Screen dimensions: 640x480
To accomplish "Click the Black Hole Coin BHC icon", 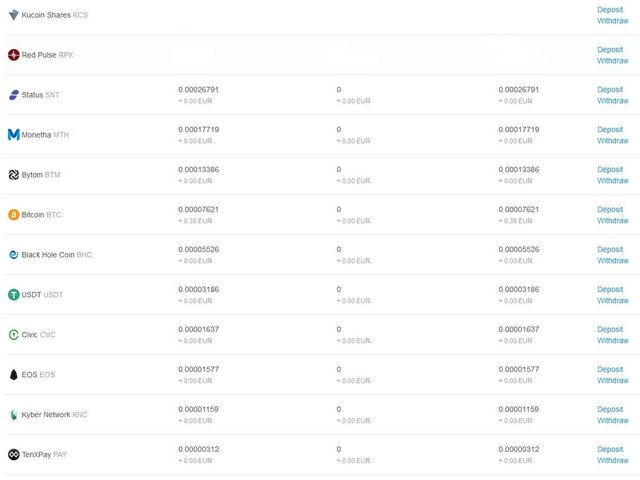I will coord(13,255).
